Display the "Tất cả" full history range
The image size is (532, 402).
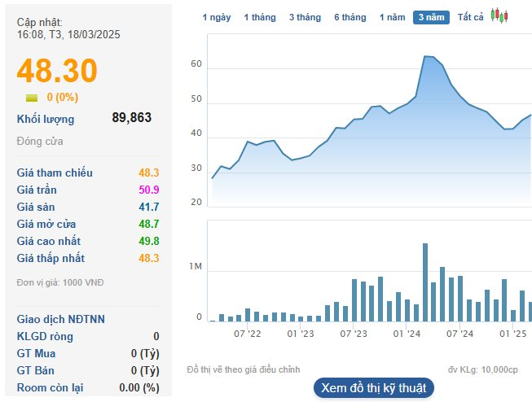(470, 17)
